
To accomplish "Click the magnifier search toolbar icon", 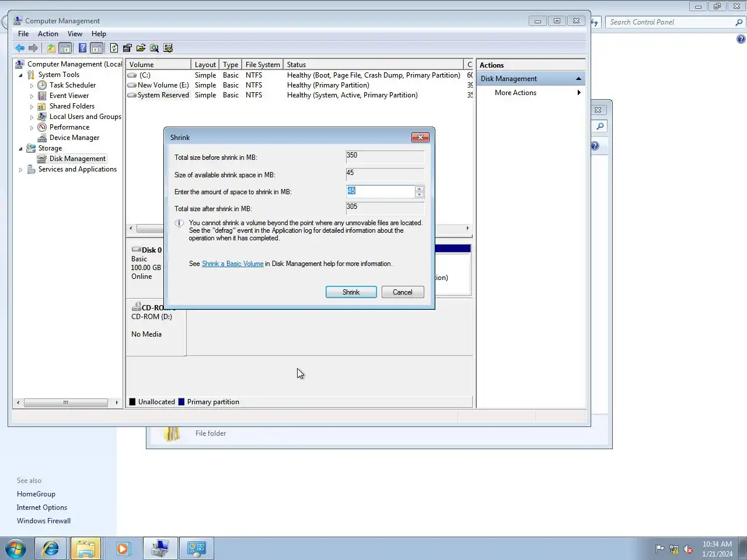I will 154,48.
